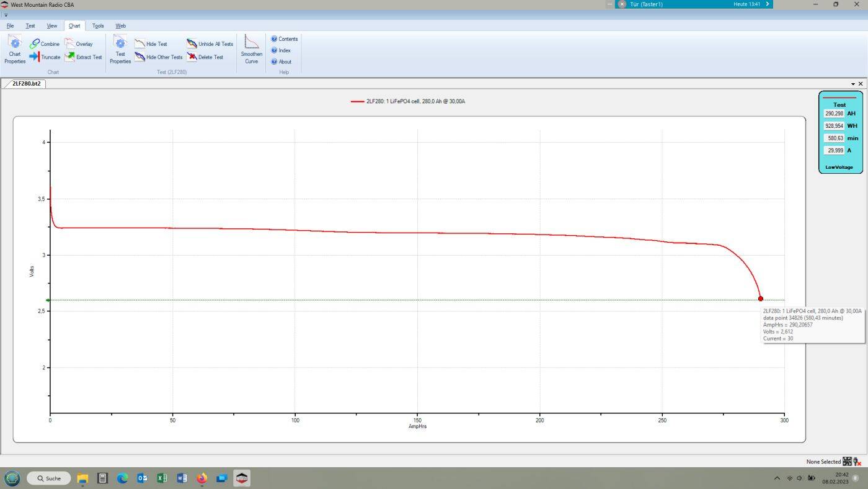Image resolution: width=868 pixels, height=489 pixels.
Task: Click the None Selected status text
Action: [823, 462]
